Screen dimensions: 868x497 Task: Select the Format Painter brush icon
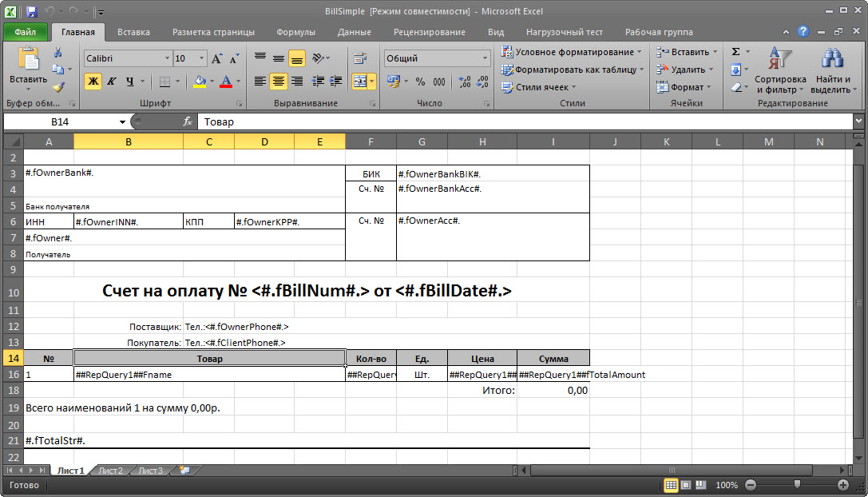(x=58, y=86)
